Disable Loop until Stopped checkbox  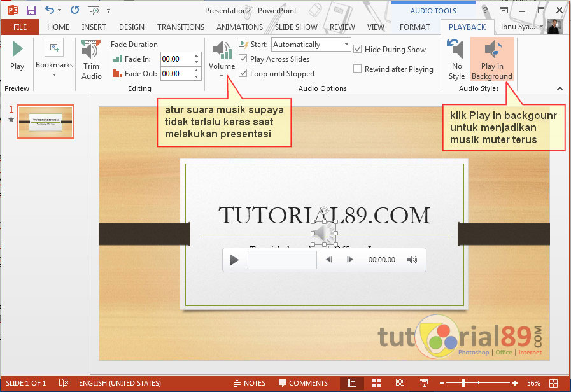(x=243, y=74)
